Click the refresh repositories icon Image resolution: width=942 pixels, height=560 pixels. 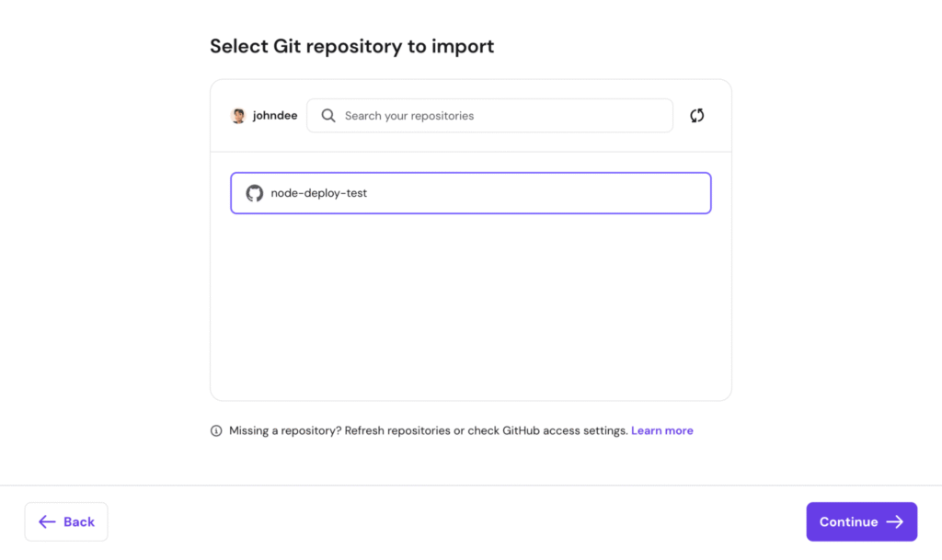696,115
